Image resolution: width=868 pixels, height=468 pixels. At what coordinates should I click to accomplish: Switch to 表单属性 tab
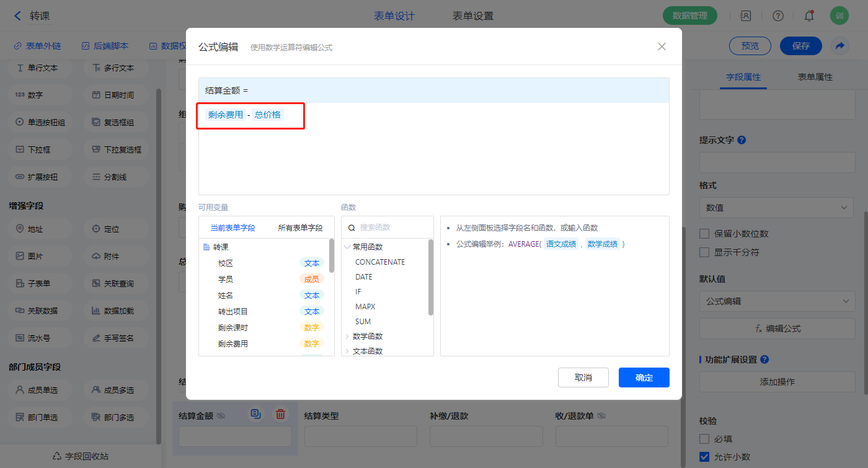point(815,77)
